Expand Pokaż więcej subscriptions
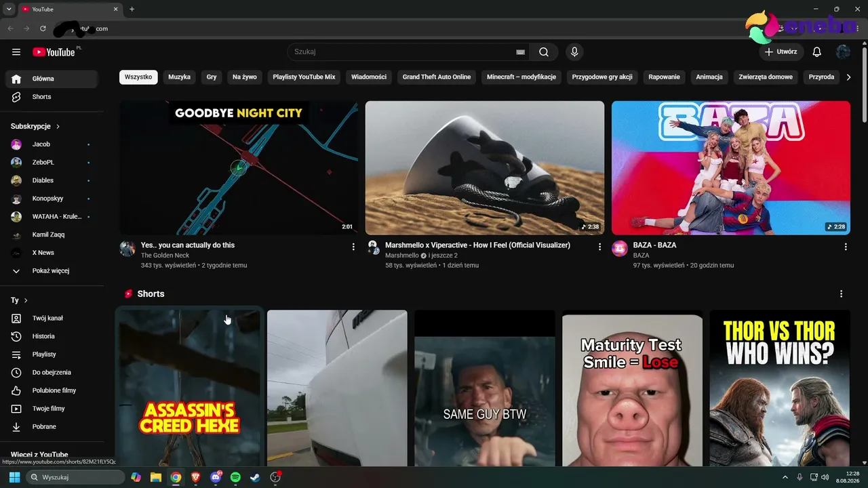This screenshot has width=868, height=488. pyautogui.click(x=52, y=270)
